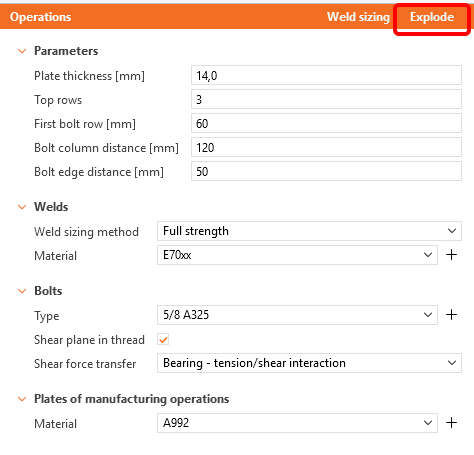
Task: Open weld Material E70xx dropdown
Action: tap(297, 255)
